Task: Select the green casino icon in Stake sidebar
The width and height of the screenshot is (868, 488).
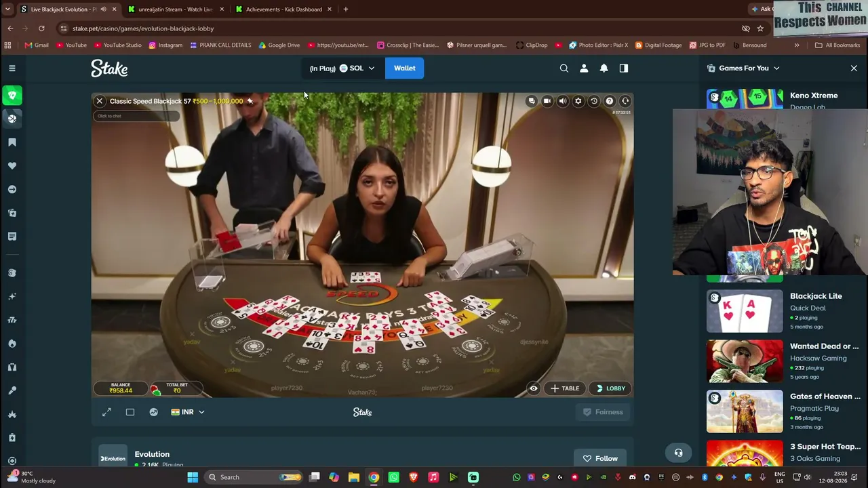Action: tap(12, 96)
